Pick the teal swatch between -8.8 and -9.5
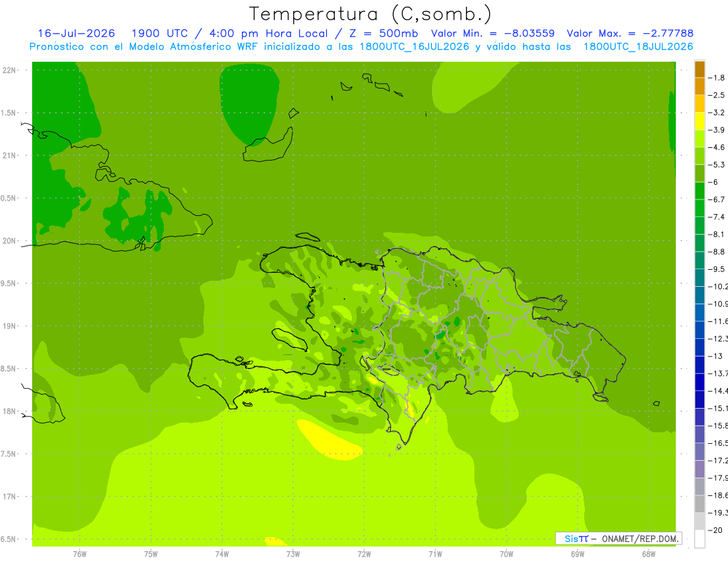 699,260
